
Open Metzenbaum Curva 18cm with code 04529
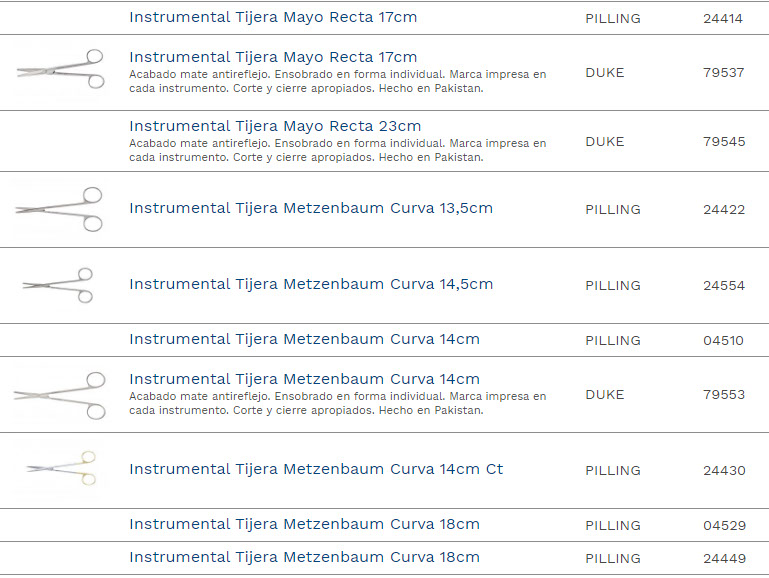point(304,524)
